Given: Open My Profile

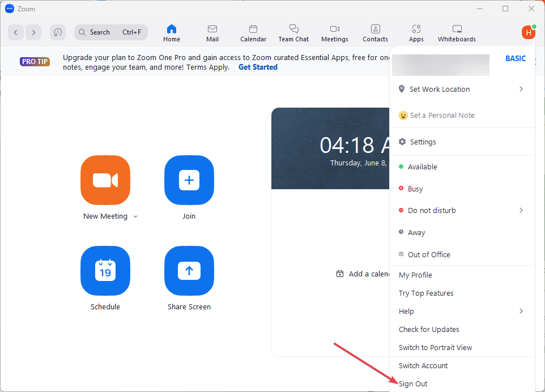Looking at the screenshot, I should (462, 275).
